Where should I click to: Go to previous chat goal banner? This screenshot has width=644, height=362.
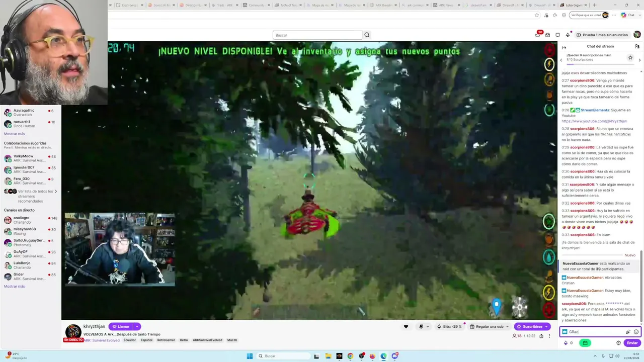(561, 60)
